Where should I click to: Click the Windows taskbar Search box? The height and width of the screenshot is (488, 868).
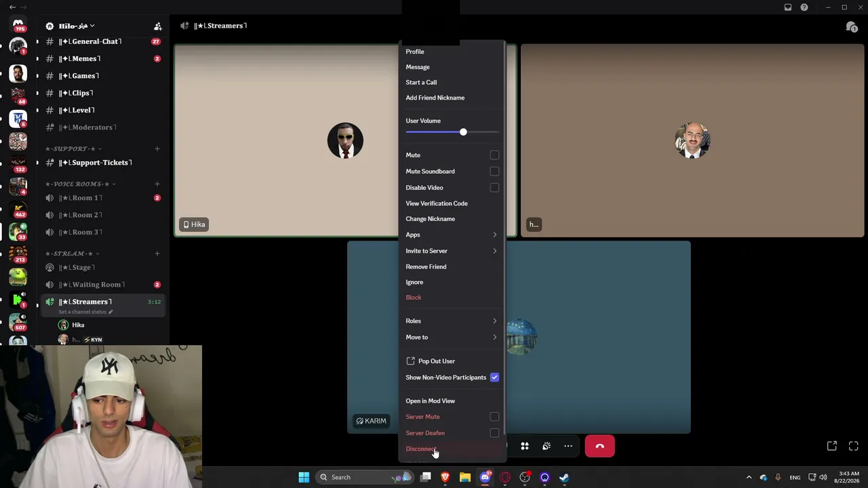click(363, 477)
